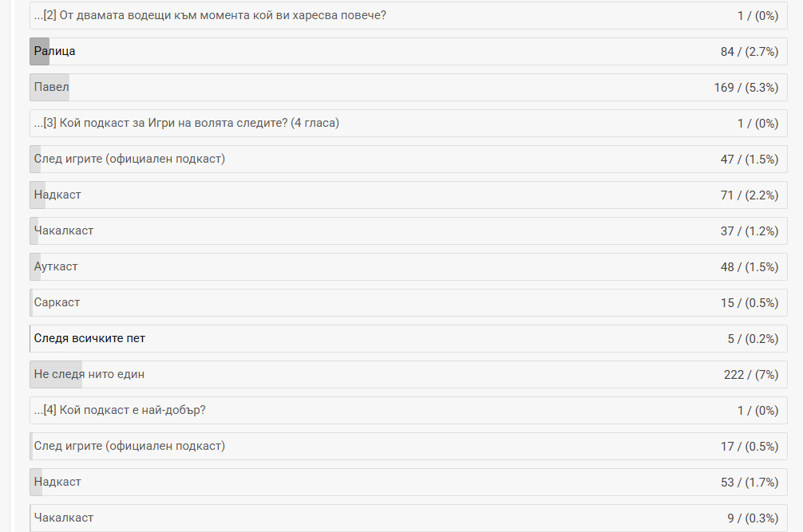Viewport: 803px width, 532px height.
Task: Click the 169 / (5.3%) vote count
Action: click(746, 88)
